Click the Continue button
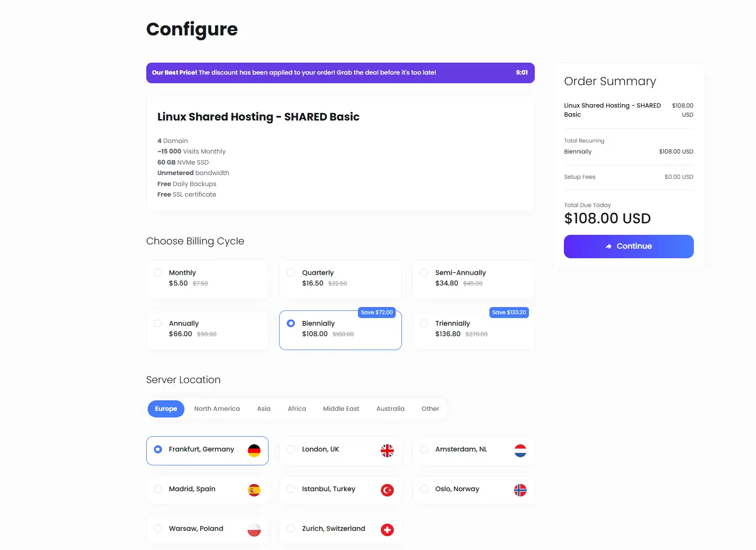This screenshot has width=756, height=550. click(x=629, y=246)
